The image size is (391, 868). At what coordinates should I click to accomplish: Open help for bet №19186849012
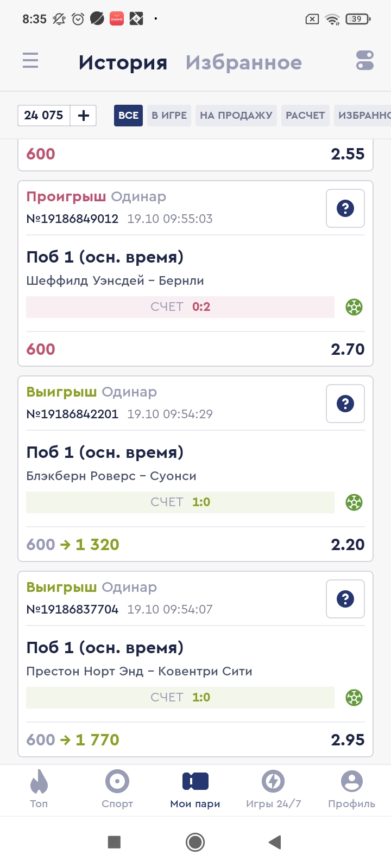(345, 208)
